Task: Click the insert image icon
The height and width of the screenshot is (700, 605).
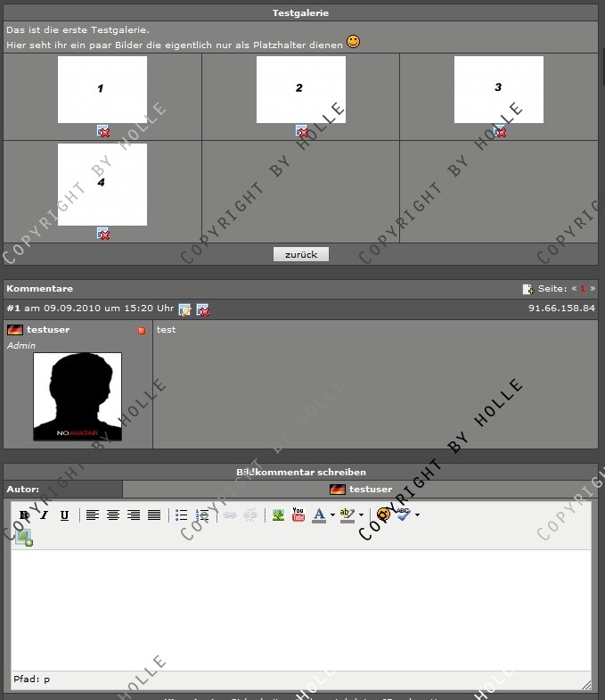Action: 278,515
